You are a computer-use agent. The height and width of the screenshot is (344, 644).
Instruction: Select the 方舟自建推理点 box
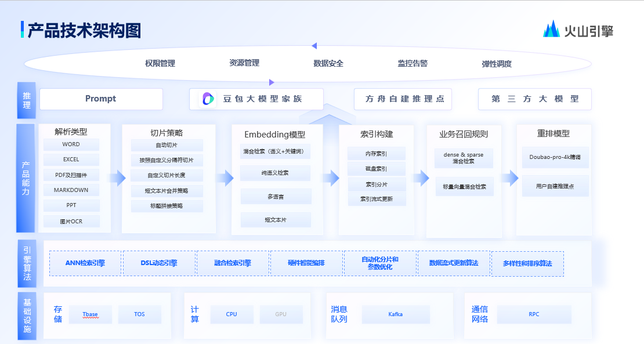click(403, 99)
